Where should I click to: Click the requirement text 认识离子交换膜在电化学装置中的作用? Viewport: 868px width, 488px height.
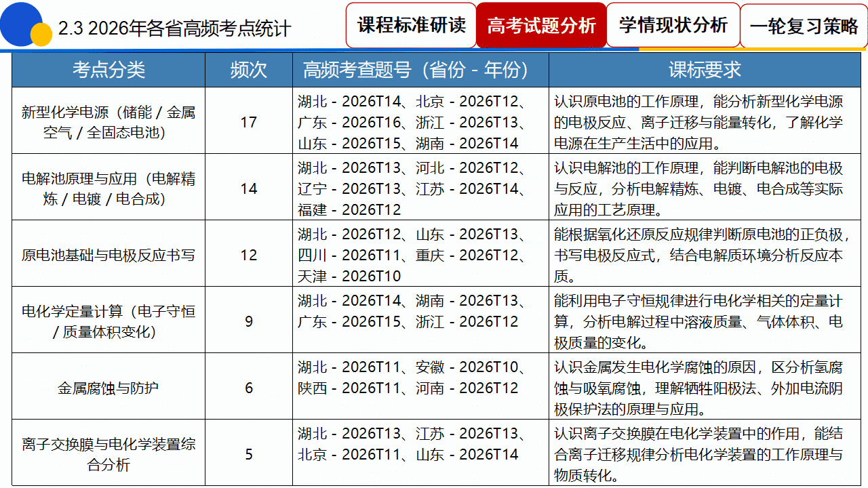705,454
